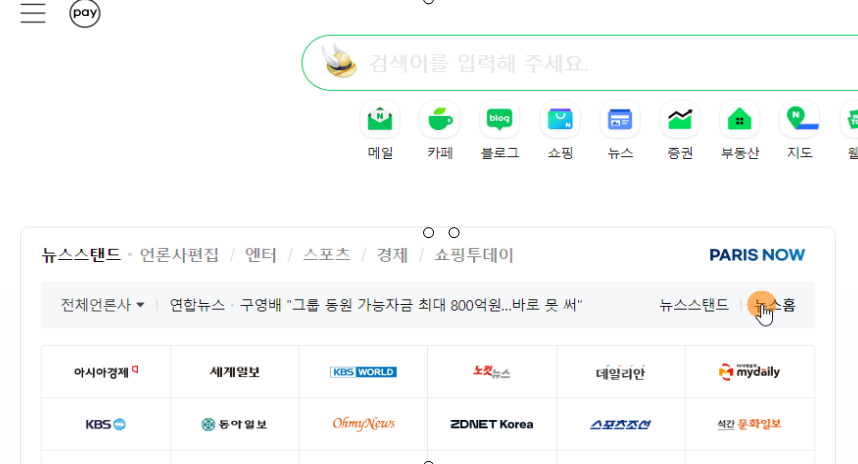This screenshot has width=858, height=464.
Task: Click the 메일 text label
Action: pos(380,153)
